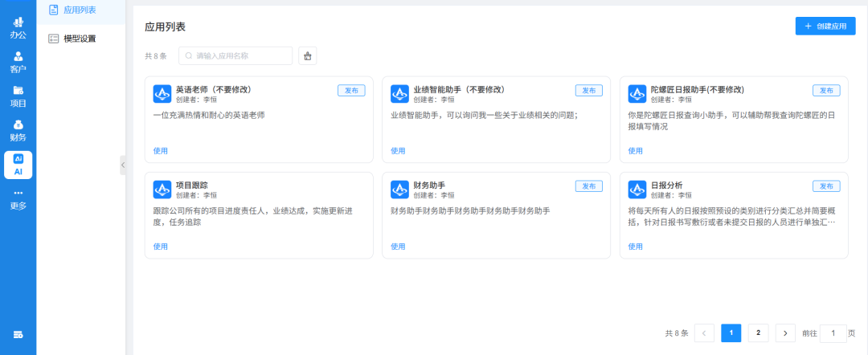Click 使用 link on 项目跟踪 card
Image resolution: width=868 pixels, height=355 pixels.
tap(161, 247)
